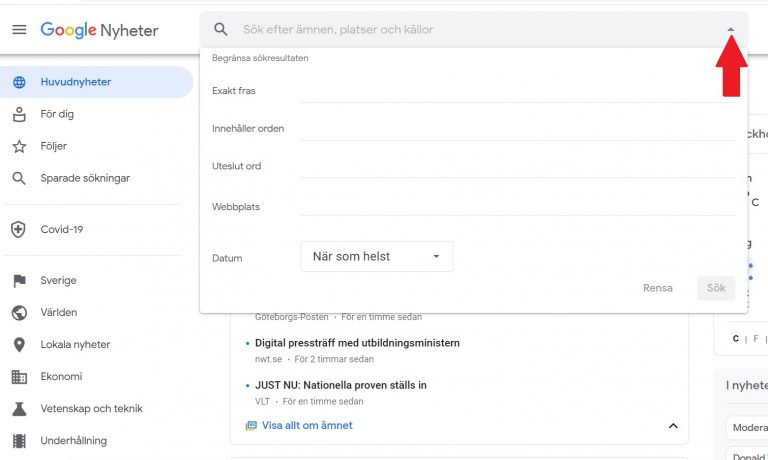768x460 pixels.
Task: Click 'Visa allt om ämnet' link
Action: point(307,425)
